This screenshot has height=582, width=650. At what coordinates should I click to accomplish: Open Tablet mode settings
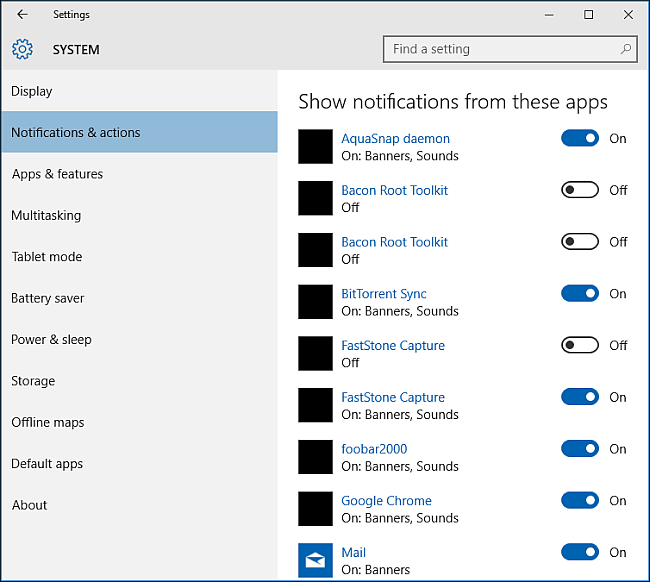pos(139,257)
